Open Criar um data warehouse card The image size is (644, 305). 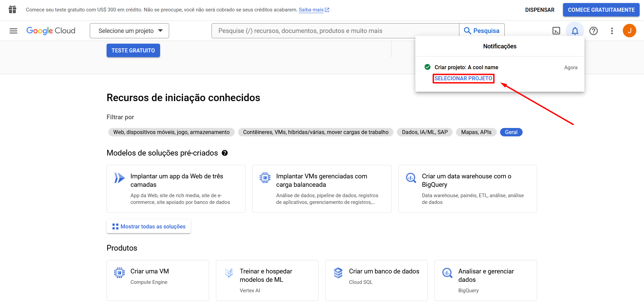[467, 189]
